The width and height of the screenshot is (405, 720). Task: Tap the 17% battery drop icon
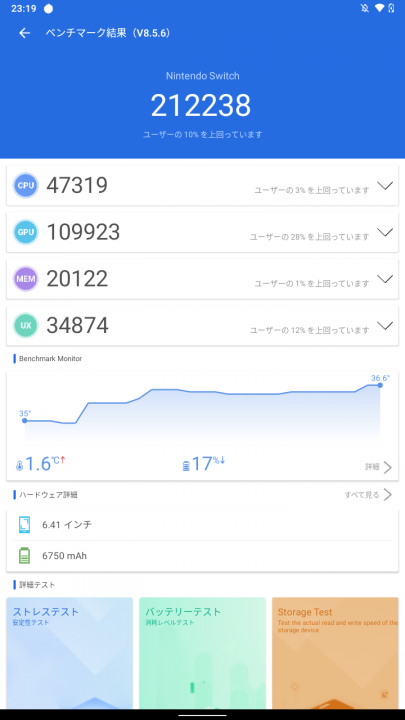(x=186, y=467)
